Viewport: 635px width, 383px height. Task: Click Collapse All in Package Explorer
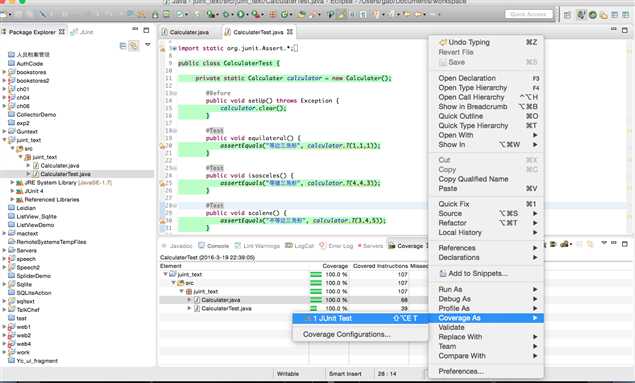coord(123,46)
